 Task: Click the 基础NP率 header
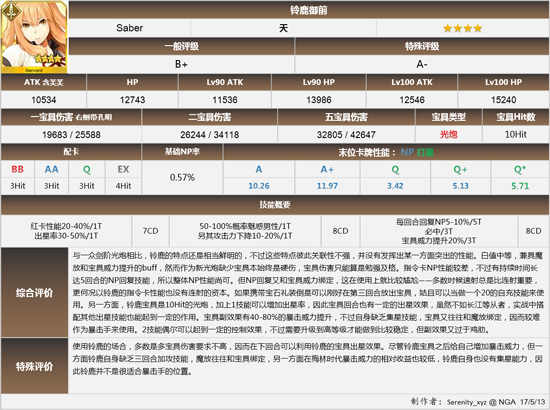[x=182, y=152]
